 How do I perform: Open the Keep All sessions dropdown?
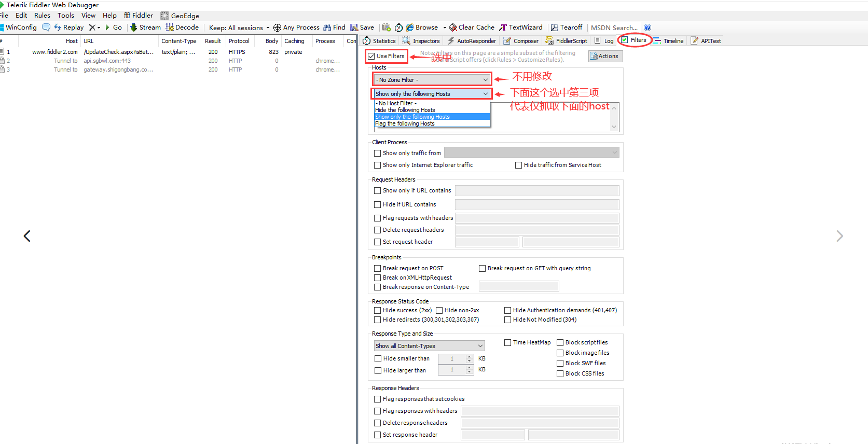pos(239,27)
